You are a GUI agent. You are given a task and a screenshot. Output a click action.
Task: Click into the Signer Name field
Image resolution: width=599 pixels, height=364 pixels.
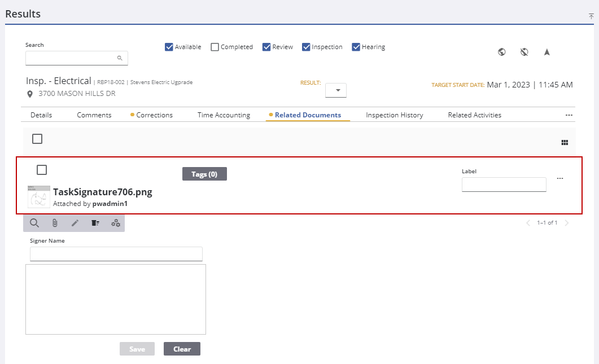[x=116, y=254]
